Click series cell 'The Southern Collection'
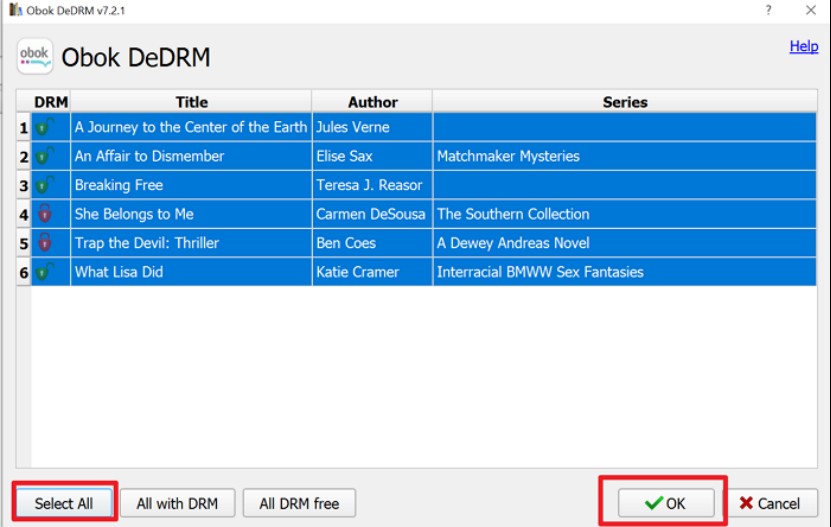The height and width of the screenshot is (527, 831). coord(625,214)
